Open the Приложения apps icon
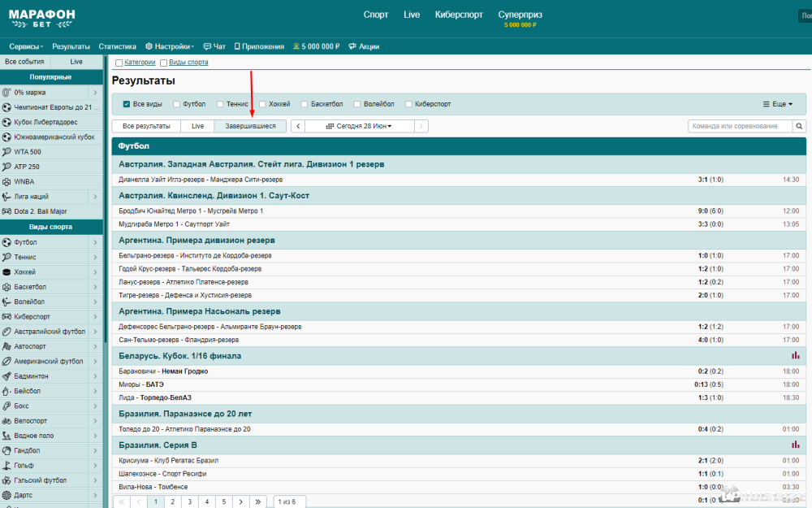 coord(236,46)
